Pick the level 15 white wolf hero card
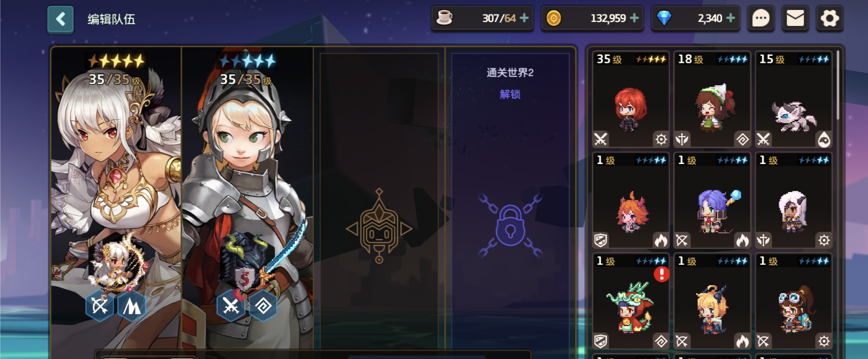 coord(793,99)
